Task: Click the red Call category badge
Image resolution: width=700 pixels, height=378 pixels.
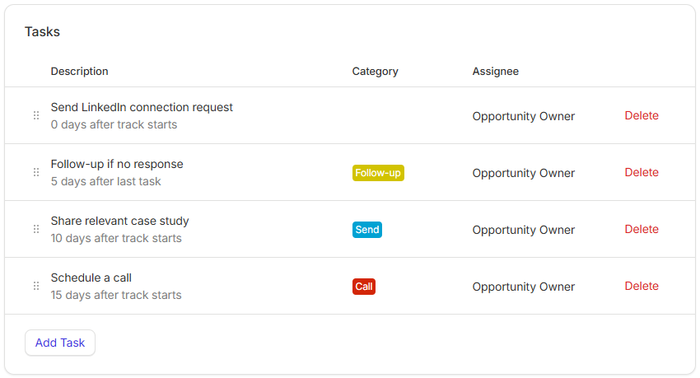Action: click(364, 286)
